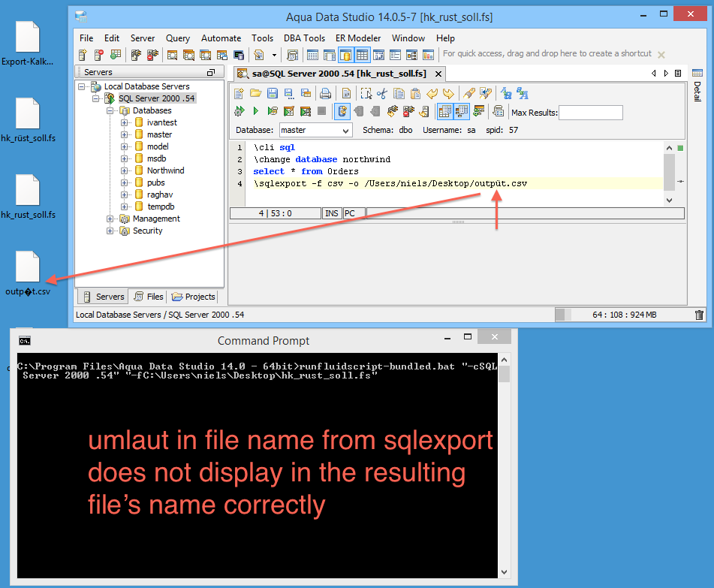Expand the master database node
Screen dimensions: 714x588
[x=124, y=135]
